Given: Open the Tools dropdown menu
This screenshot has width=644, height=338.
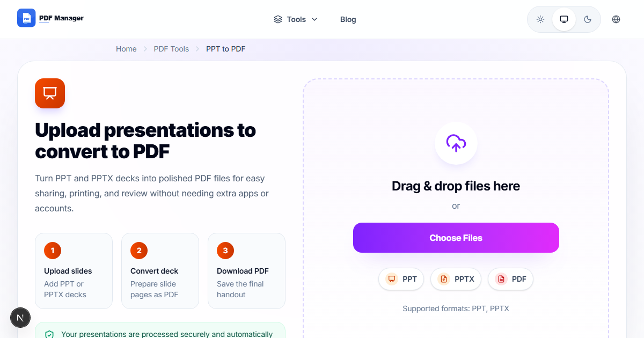Looking at the screenshot, I should pos(296,19).
